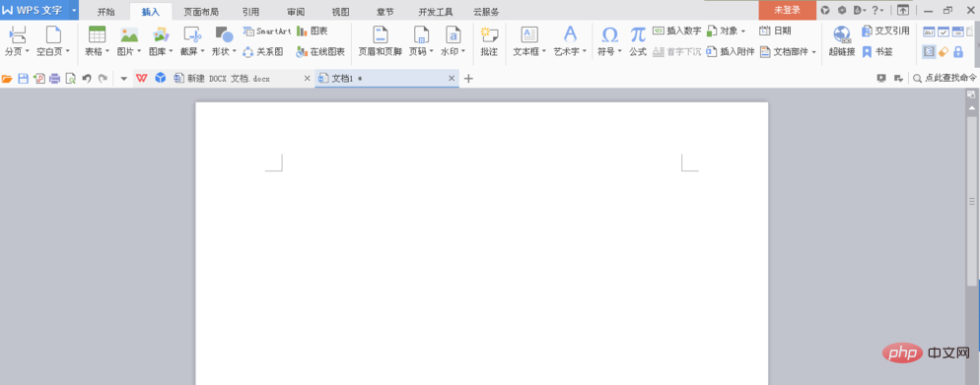Switch to the 开发工具 tab

[436, 12]
